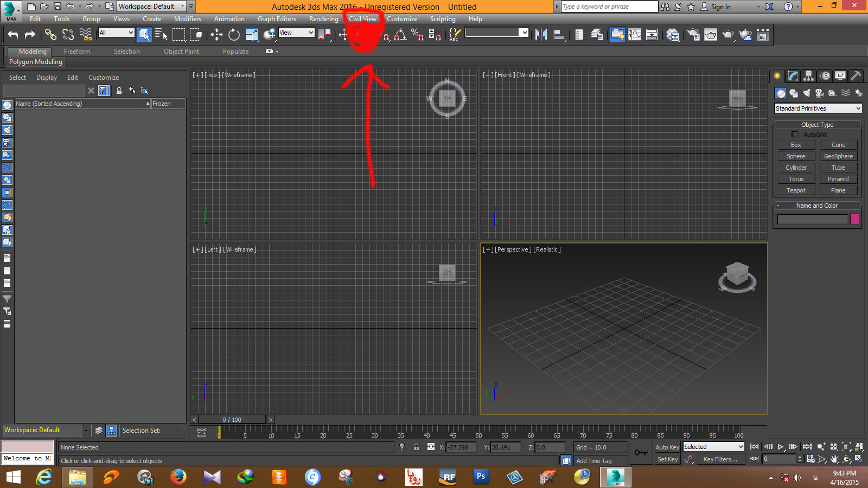Toggle Scene Explorer filter button

coord(104,91)
